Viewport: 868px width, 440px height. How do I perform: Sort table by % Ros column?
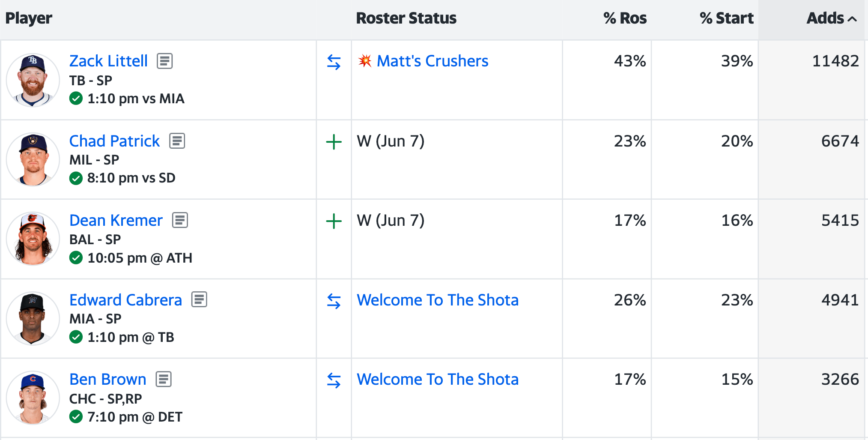[x=625, y=18]
